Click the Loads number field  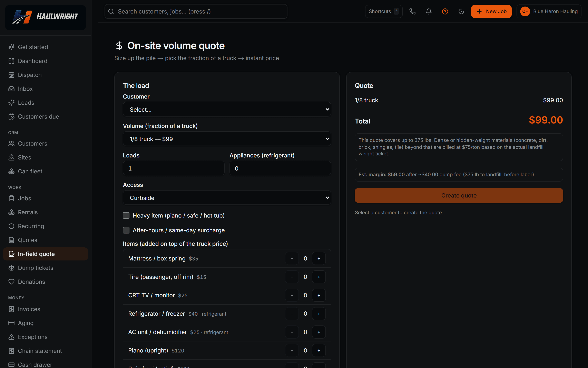[174, 168]
